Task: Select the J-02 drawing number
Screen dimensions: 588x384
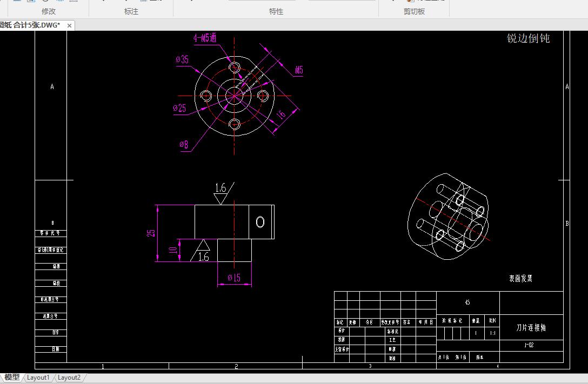Action: click(529, 345)
